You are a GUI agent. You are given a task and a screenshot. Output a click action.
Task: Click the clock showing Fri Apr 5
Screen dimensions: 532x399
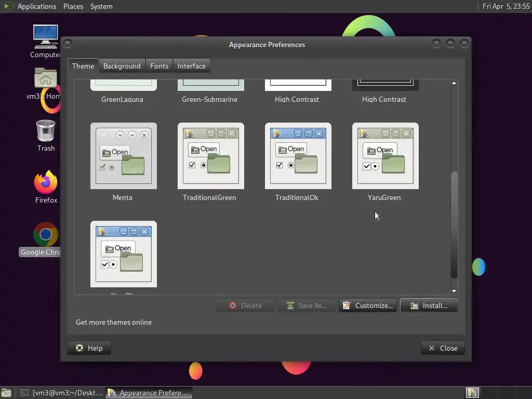(x=506, y=6)
